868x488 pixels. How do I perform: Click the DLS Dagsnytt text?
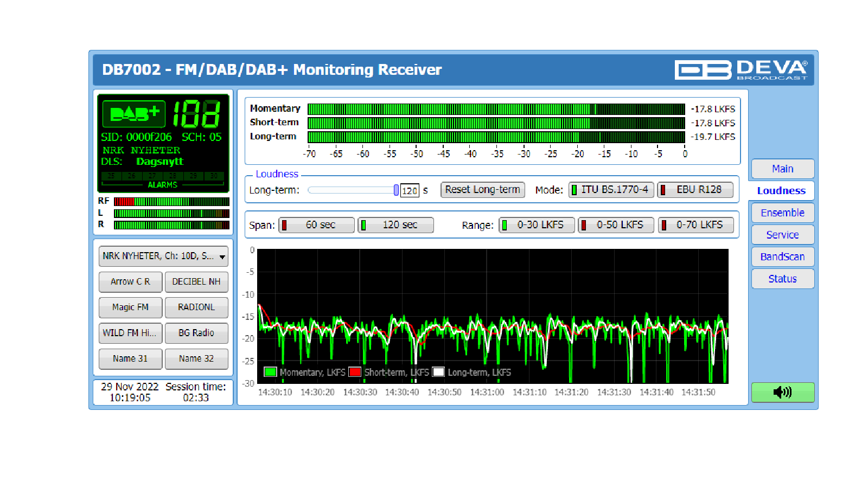pos(159,162)
